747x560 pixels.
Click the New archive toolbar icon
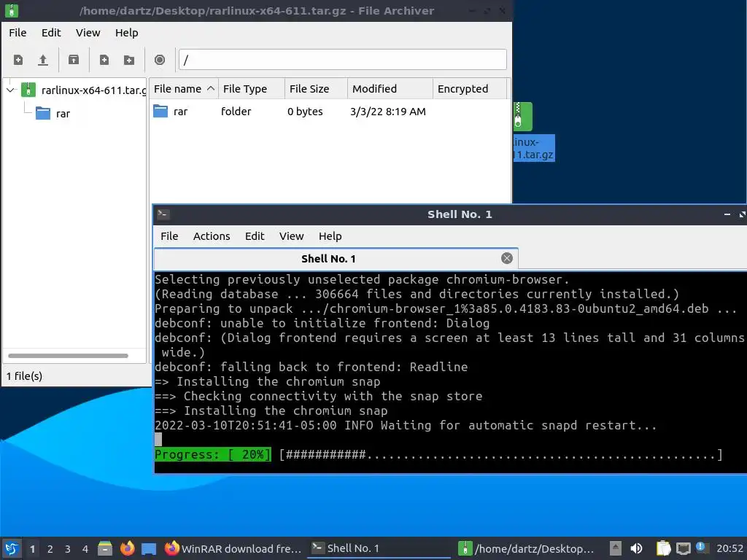tap(18, 60)
